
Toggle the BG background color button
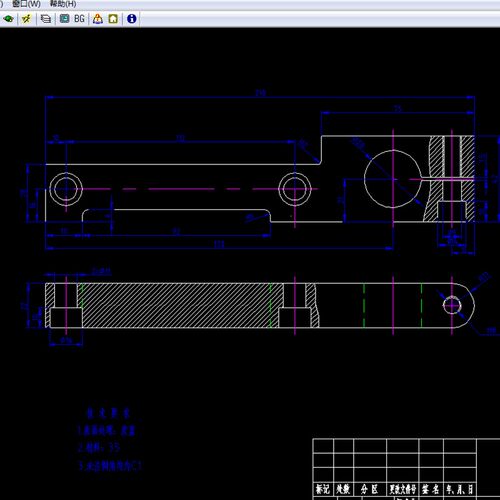click(79, 19)
